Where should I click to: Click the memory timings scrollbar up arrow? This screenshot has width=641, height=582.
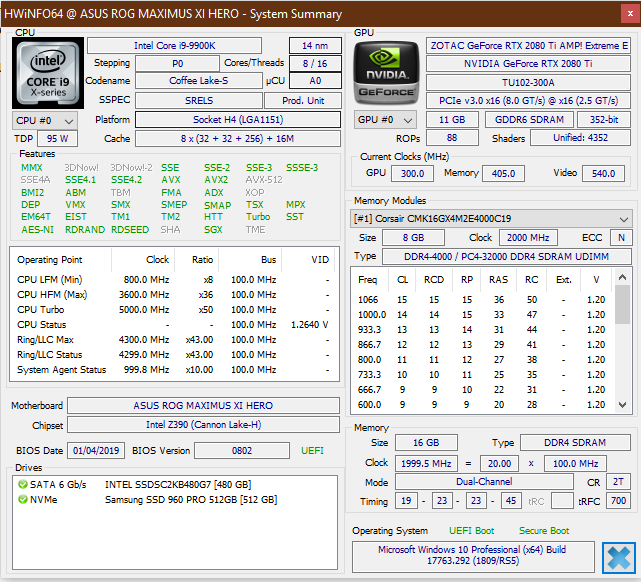click(x=622, y=278)
